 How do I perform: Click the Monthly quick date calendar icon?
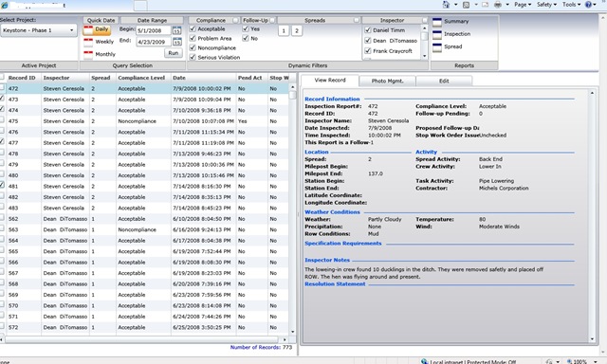click(88, 55)
